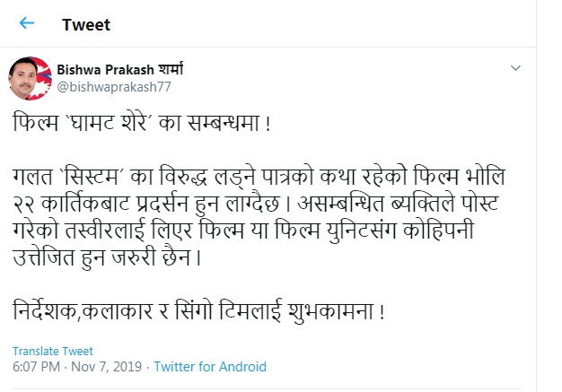The width and height of the screenshot is (562, 392).
Task: Expand the tweet options chevron
Action: [515, 69]
